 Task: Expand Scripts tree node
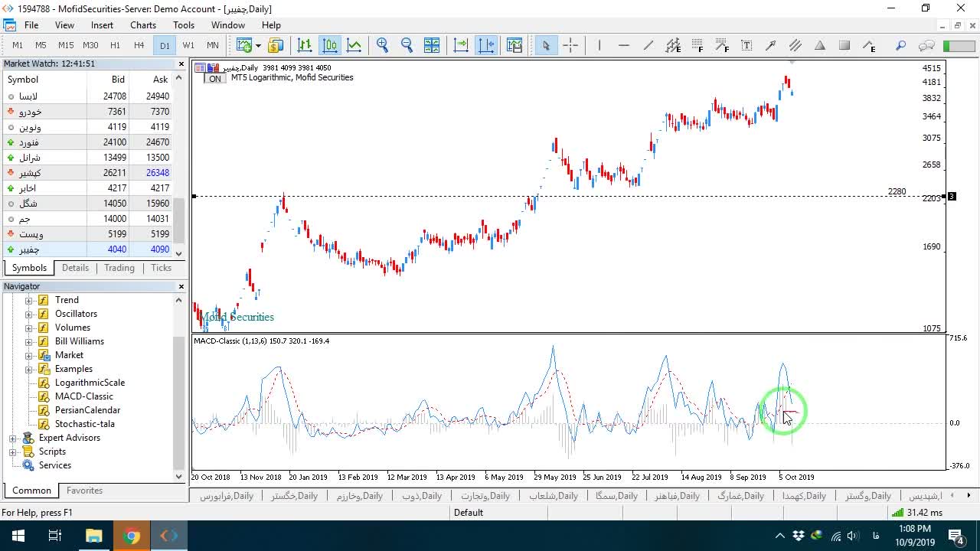12,452
